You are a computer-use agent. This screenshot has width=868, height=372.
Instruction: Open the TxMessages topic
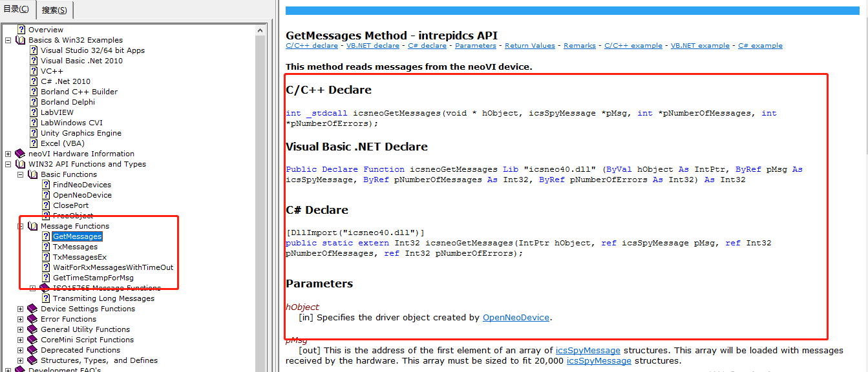(x=76, y=247)
